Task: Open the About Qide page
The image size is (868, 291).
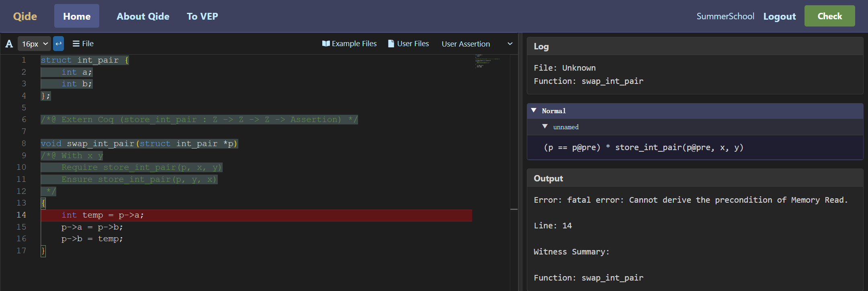Action: 143,16
